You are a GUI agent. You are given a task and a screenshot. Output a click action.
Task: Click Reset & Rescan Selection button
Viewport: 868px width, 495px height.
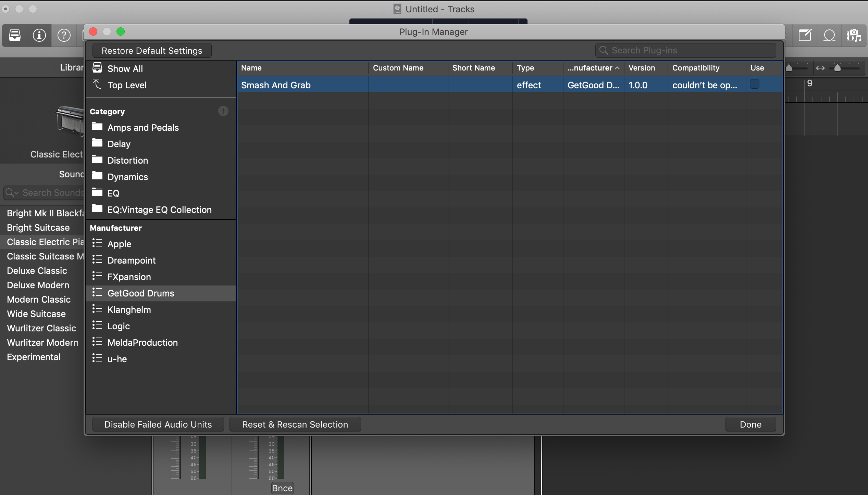coord(295,424)
